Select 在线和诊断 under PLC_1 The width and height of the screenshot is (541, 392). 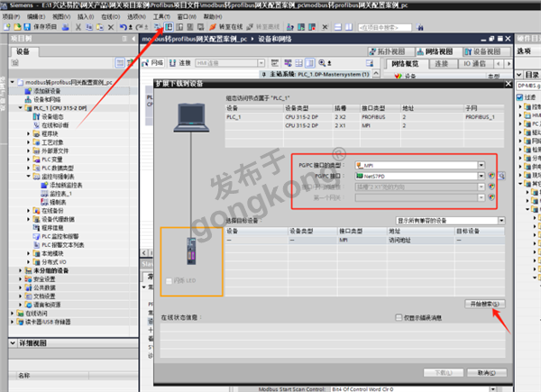click(55, 125)
